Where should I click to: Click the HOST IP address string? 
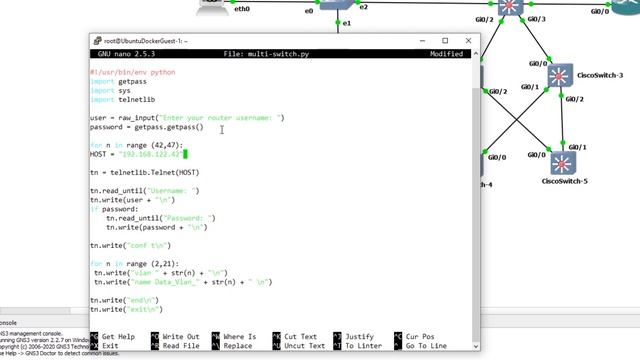pos(151,154)
